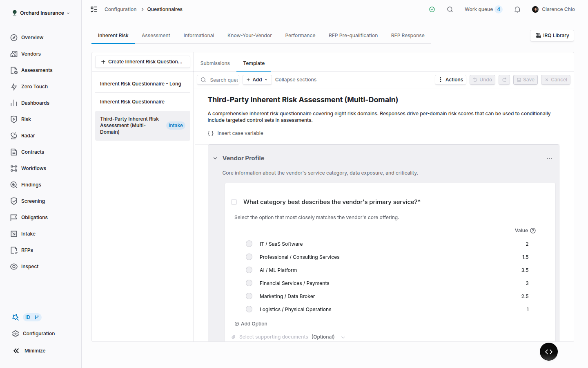Click the ID branch badge in sidebar
The image size is (588, 368).
point(32,317)
